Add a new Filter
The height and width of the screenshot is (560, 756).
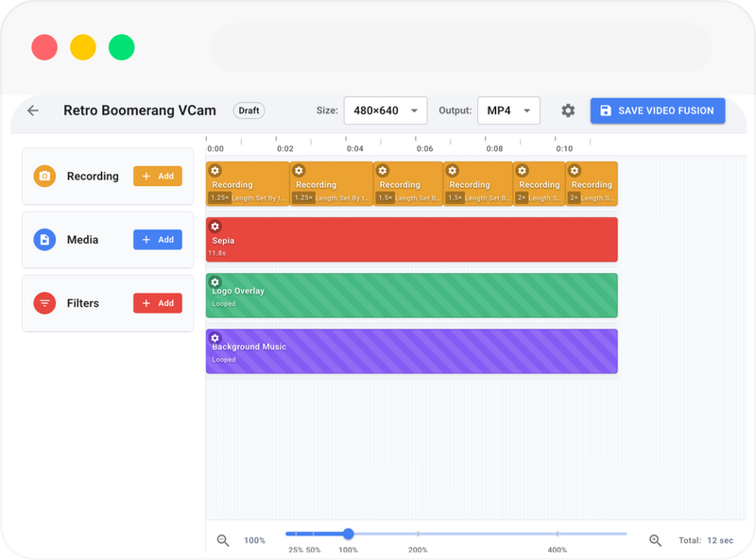157,303
